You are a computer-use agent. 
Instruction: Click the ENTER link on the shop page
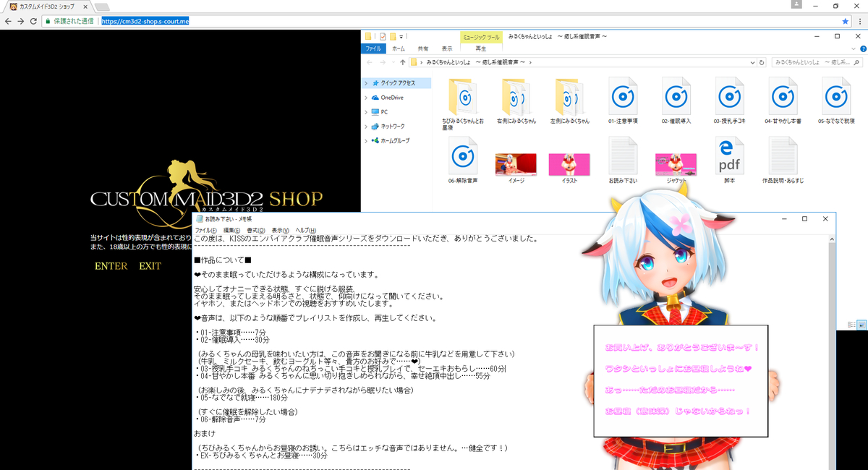click(111, 266)
